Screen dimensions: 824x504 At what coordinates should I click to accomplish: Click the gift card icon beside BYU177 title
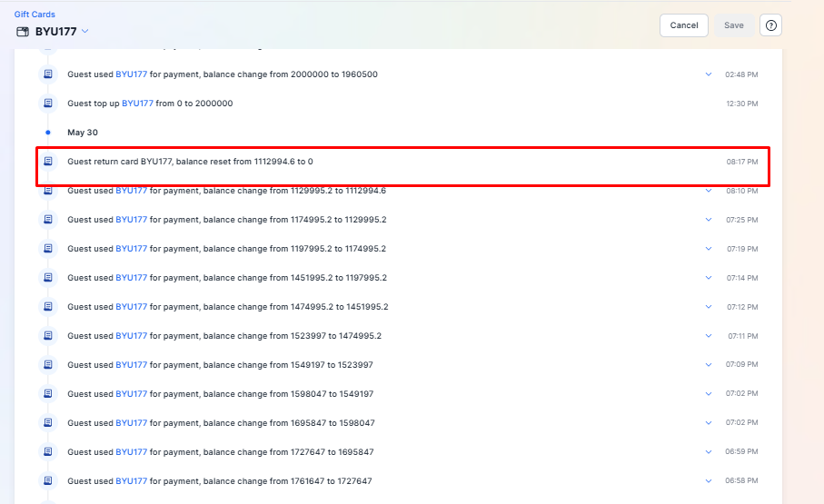(23, 32)
